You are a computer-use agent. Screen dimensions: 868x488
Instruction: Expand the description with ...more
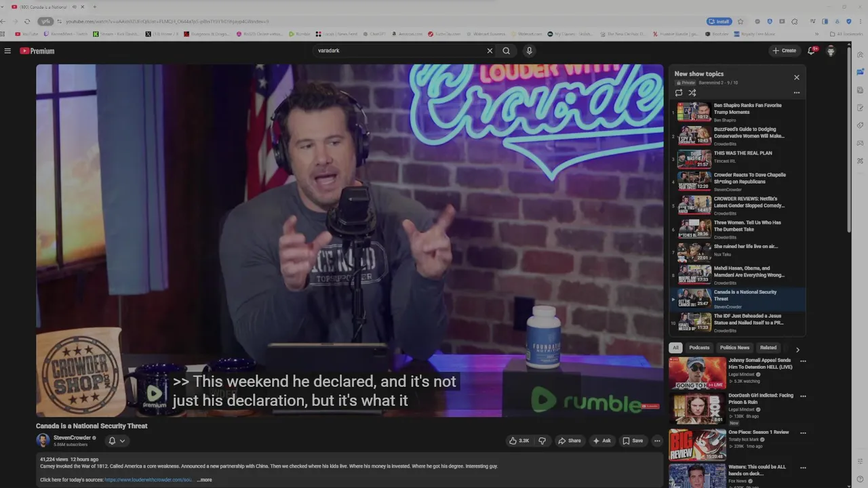tap(205, 480)
